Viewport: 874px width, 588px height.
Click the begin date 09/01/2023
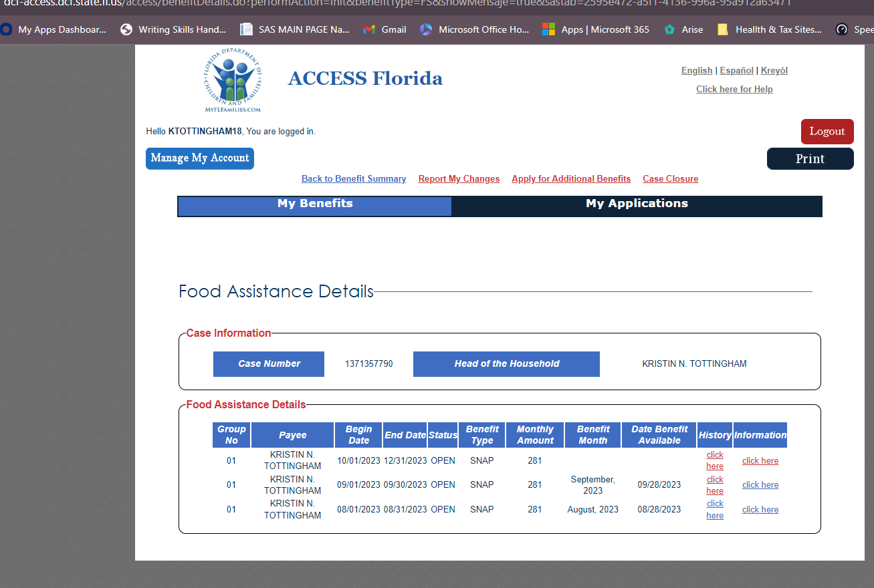(x=358, y=485)
